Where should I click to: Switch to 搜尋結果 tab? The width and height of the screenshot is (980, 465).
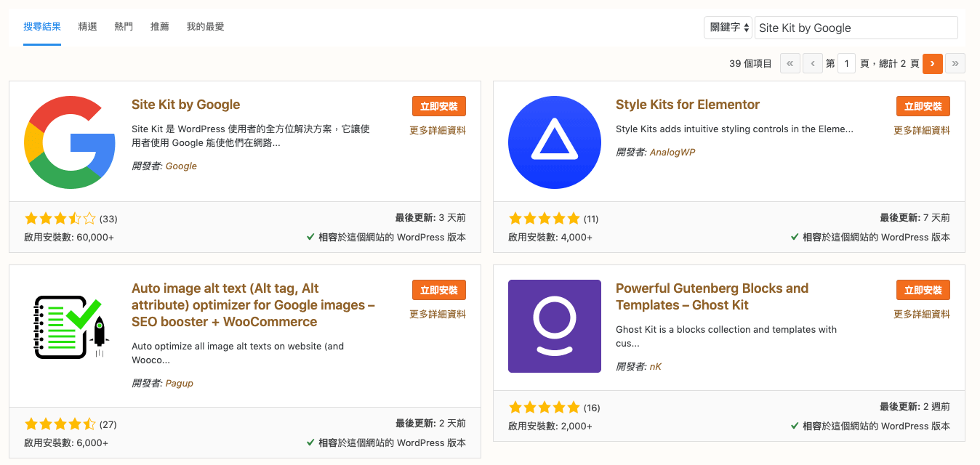[42, 27]
